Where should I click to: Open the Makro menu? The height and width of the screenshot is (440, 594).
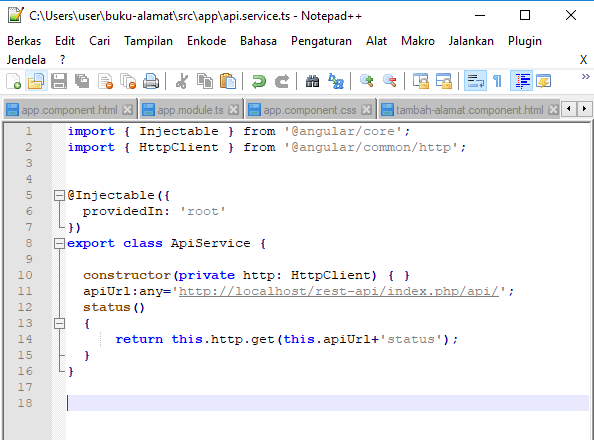click(418, 41)
